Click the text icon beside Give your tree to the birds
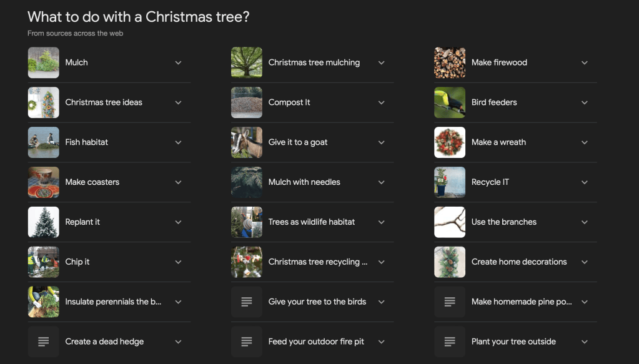The image size is (639, 364). 247,302
